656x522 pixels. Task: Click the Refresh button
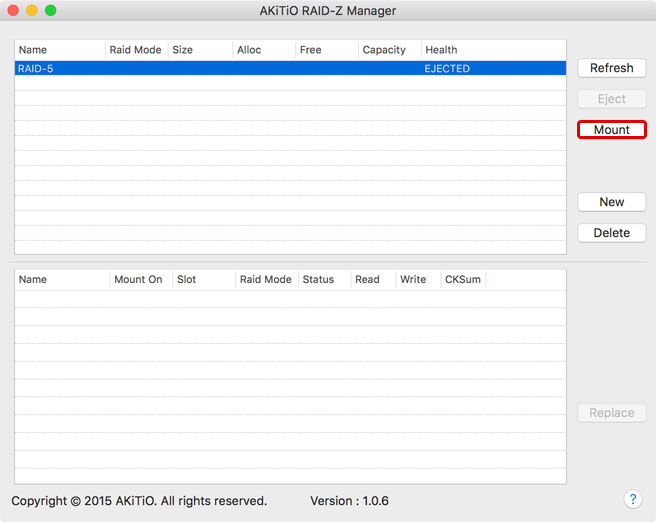611,68
